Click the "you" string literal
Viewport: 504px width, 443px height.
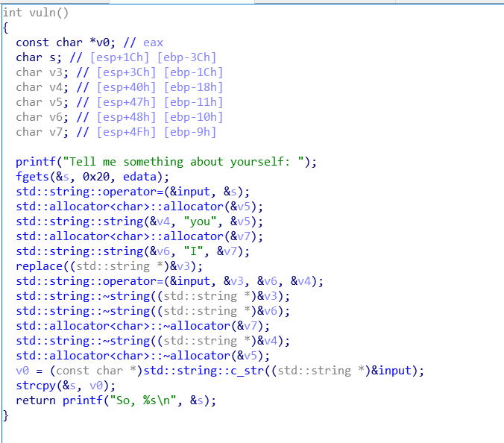pyautogui.click(x=201, y=221)
